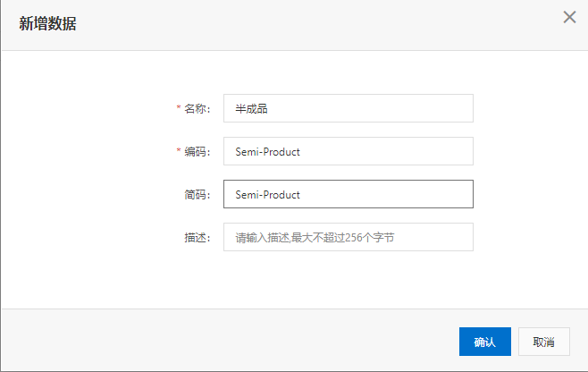The image size is (588, 372).
Task: Click the 描述 field label
Action: [x=197, y=238]
